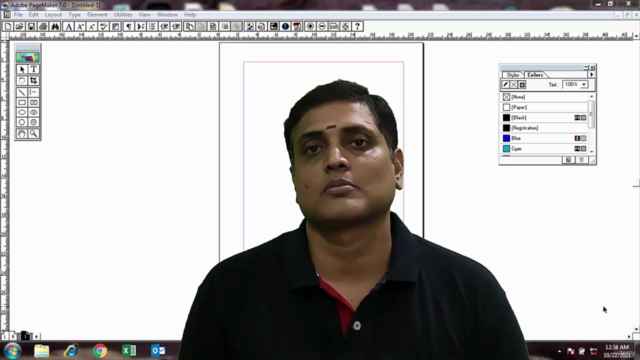Select the Rectangle tool
640x360 pixels.
coord(22,102)
